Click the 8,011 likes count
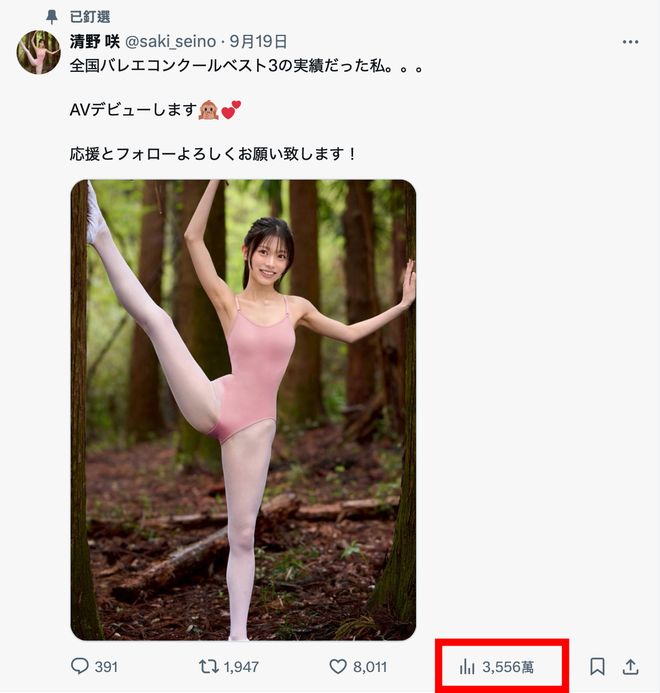This screenshot has width=660, height=693. pos(370,666)
